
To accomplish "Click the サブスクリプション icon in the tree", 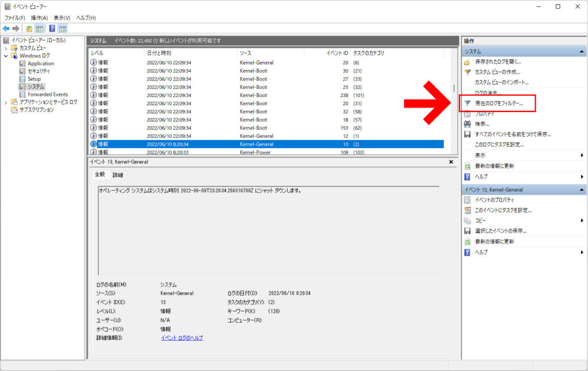I will pos(14,110).
